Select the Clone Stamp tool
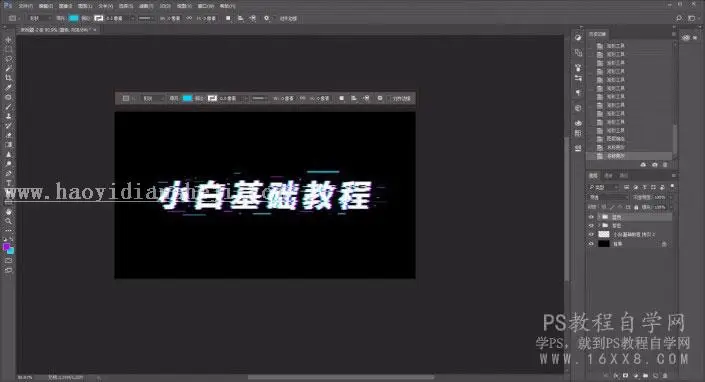The width and height of the screenshot is (705, 382). click(x=9, y=116)
